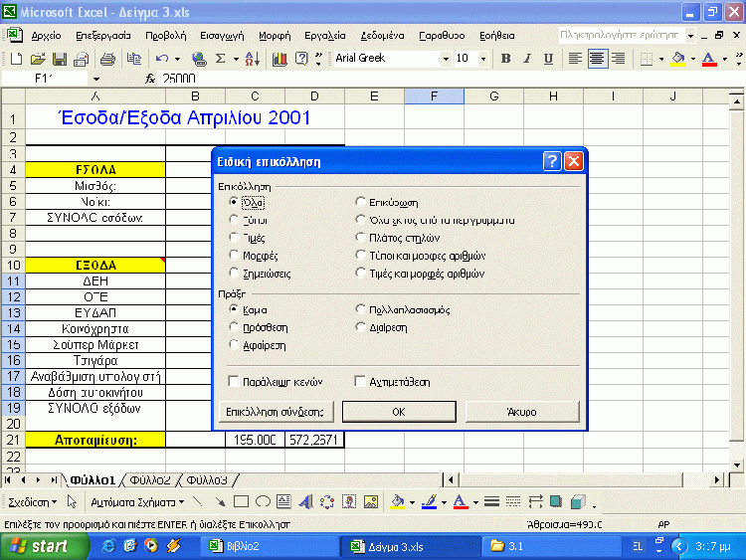Select the Arrow drawing tool
746x560 pixels.
220,501
